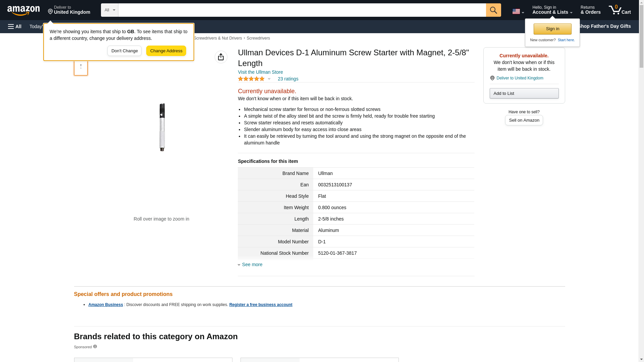Click the search magnifier button
This screenshot has height=362, width=644.
click(493, 10)
